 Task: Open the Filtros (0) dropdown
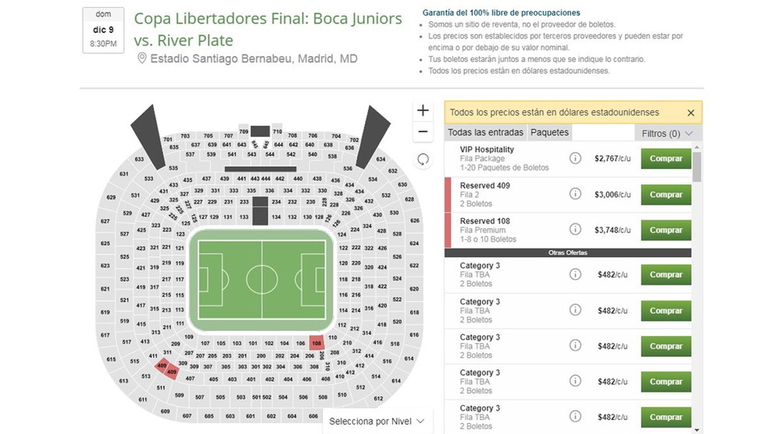click(x=667, y=133)
